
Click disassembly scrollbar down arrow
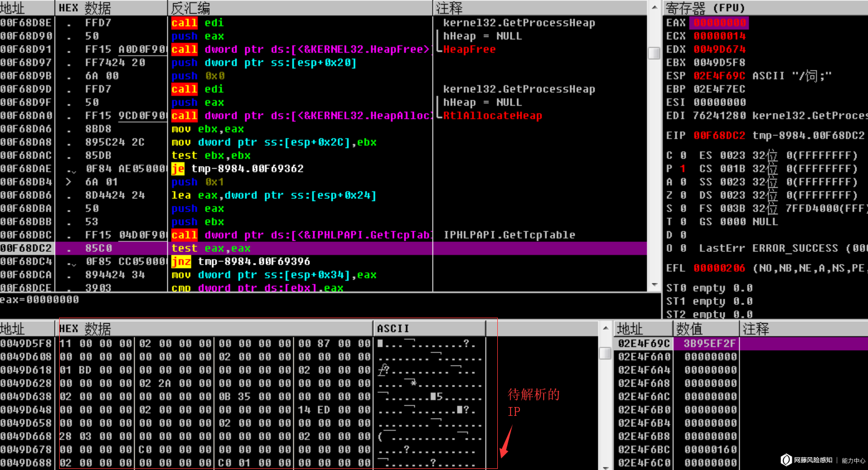click(654, 285)
